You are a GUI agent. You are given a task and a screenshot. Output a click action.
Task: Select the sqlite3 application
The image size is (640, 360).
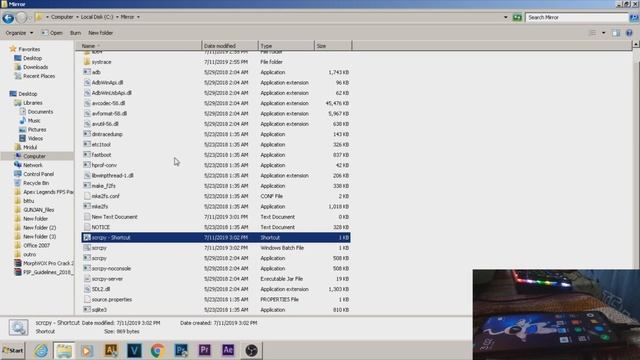(x=99, y=310)
